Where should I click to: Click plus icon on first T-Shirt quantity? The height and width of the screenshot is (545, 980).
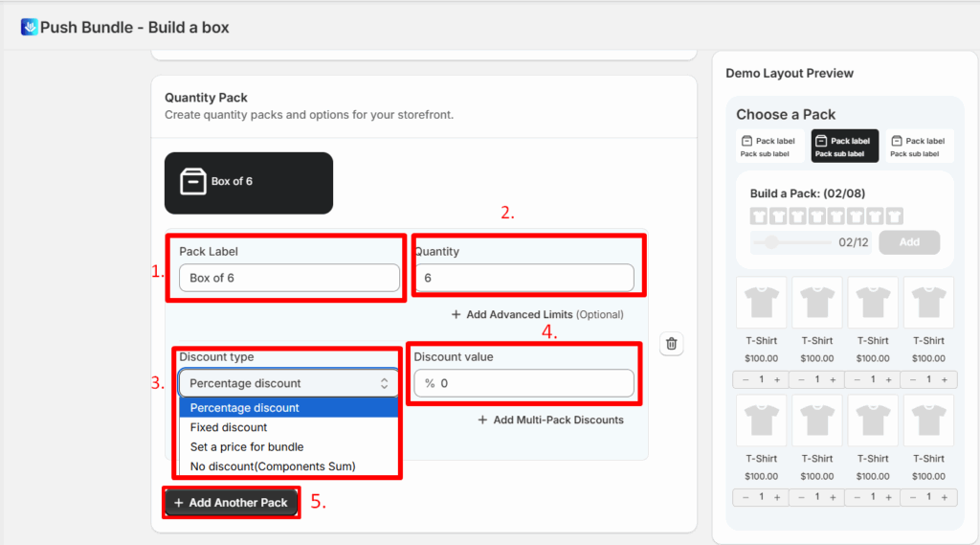point(777,379)
